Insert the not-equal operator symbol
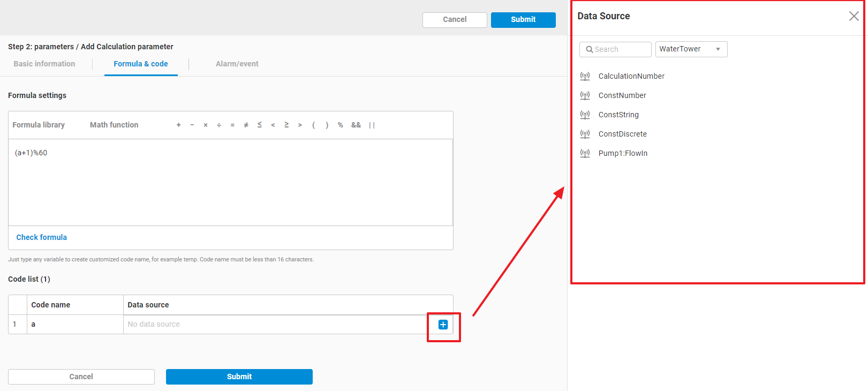Screen dimensions: 868x391 (246, 125)
